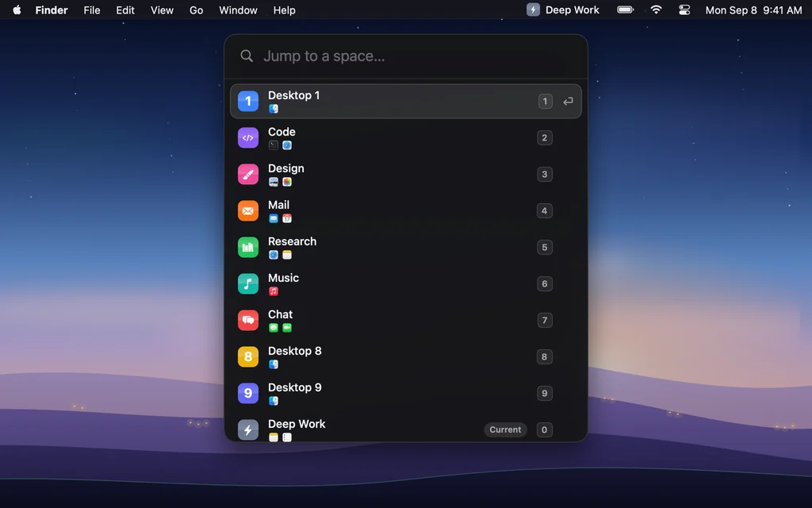Click the Photos app icon under Design

click(x=287, y=182)
